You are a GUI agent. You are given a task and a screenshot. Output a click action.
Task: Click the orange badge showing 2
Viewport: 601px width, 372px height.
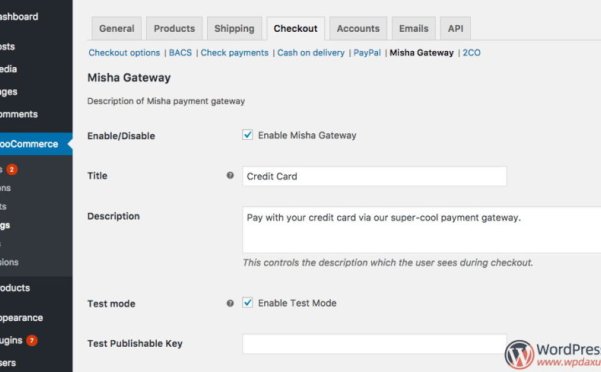[12, 169]
